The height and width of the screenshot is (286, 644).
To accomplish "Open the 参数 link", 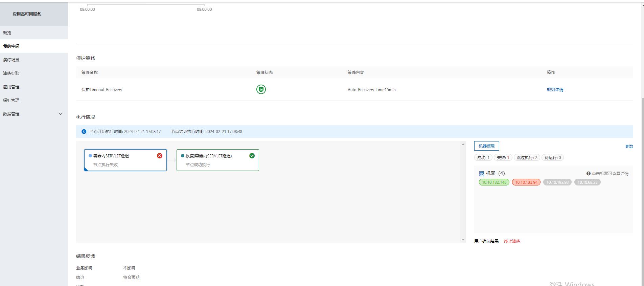I will [x=629, y=147].
